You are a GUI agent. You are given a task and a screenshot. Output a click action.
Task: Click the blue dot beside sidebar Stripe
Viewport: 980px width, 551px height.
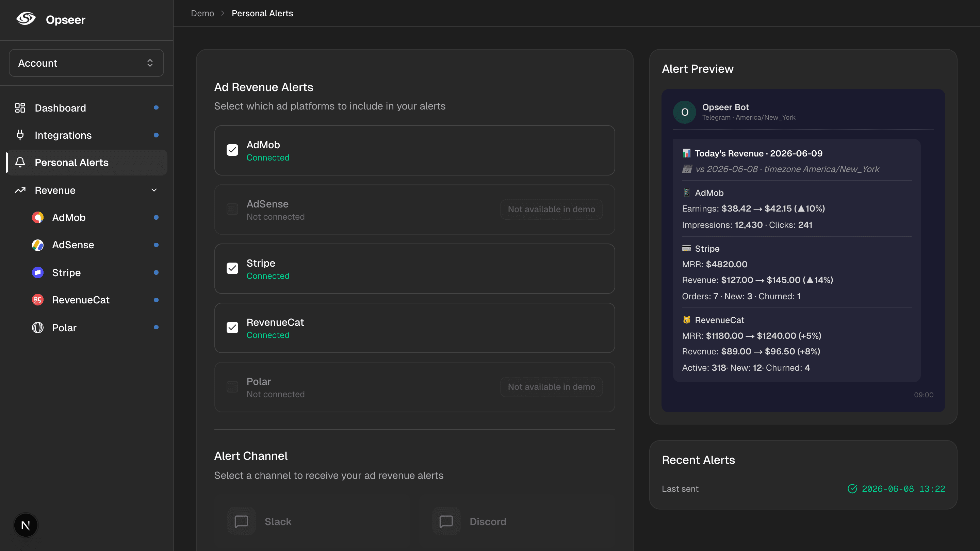point(156,273)
